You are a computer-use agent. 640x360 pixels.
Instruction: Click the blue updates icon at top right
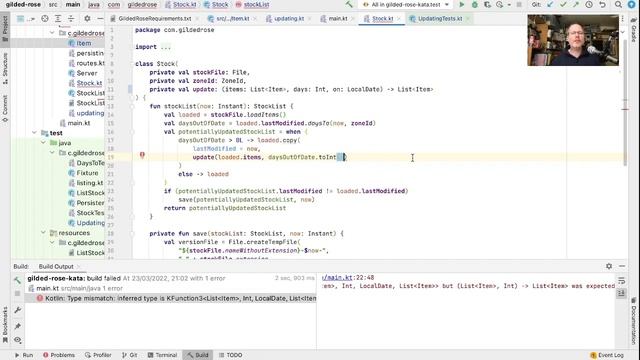click(631, 4)
